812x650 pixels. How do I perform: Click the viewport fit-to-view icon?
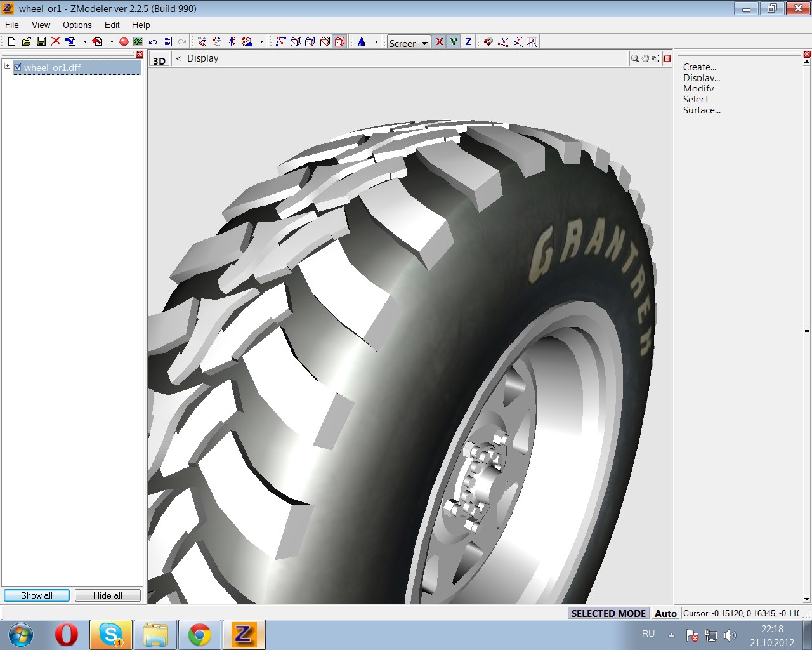[x=655, y=58]
